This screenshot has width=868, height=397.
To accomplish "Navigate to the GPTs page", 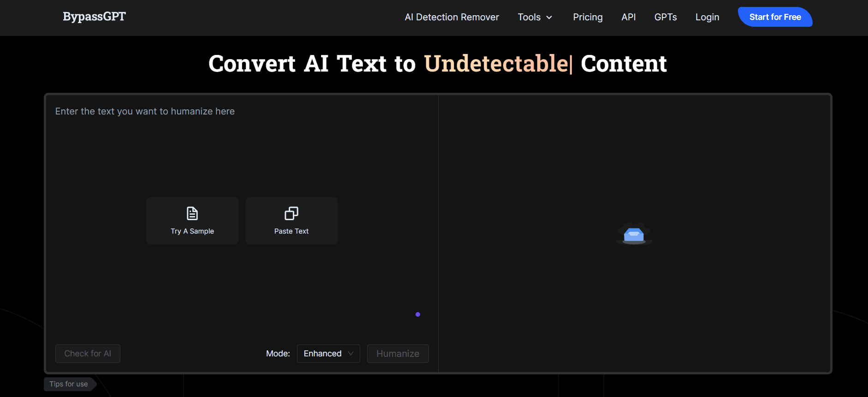I will (x=665, y=17).
